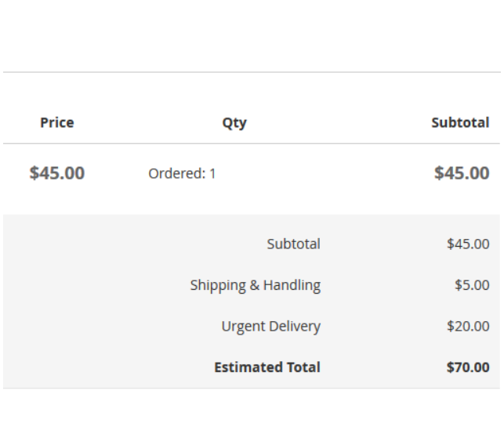Click the Price column header
This screenshot has width=504, height=434.
(57, 122)
